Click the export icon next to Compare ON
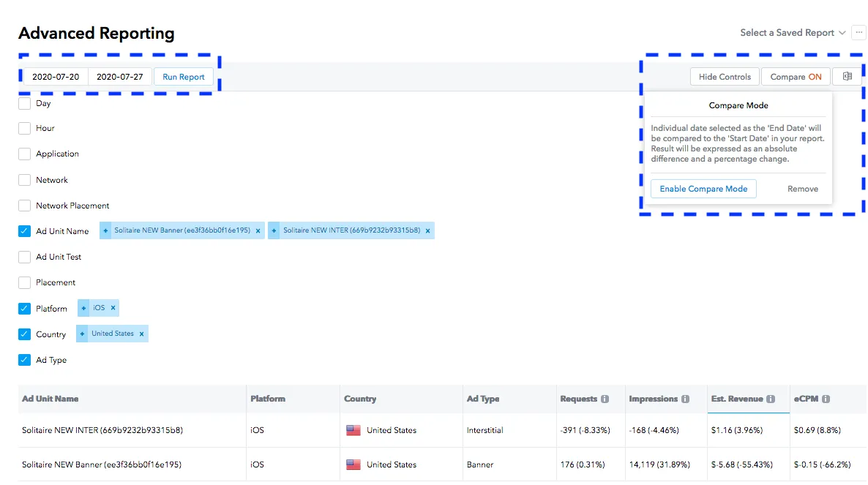This screenshot has width=868, height=485. pyautogui.click(x=847, y=76)
